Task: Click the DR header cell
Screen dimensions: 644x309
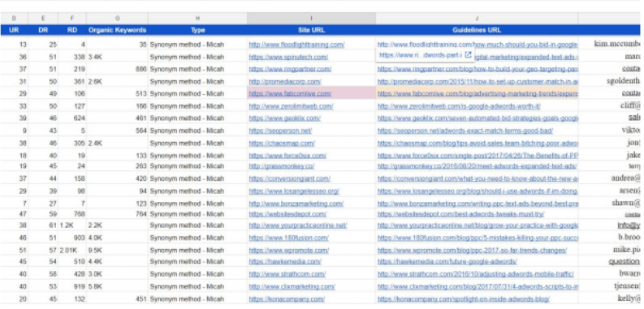Action: point(43,30)
